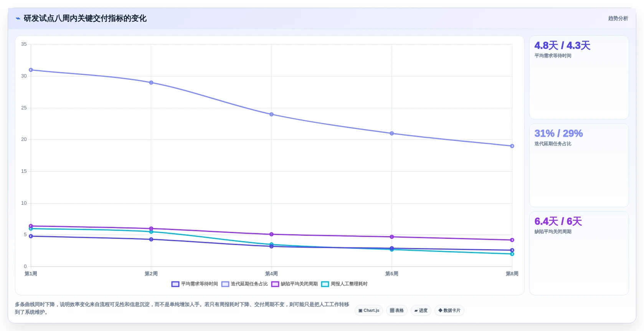The image size is (644, 331).
Task: Click the 缺陷平均关闭周期 legend label
Action: tap(299, 284)
